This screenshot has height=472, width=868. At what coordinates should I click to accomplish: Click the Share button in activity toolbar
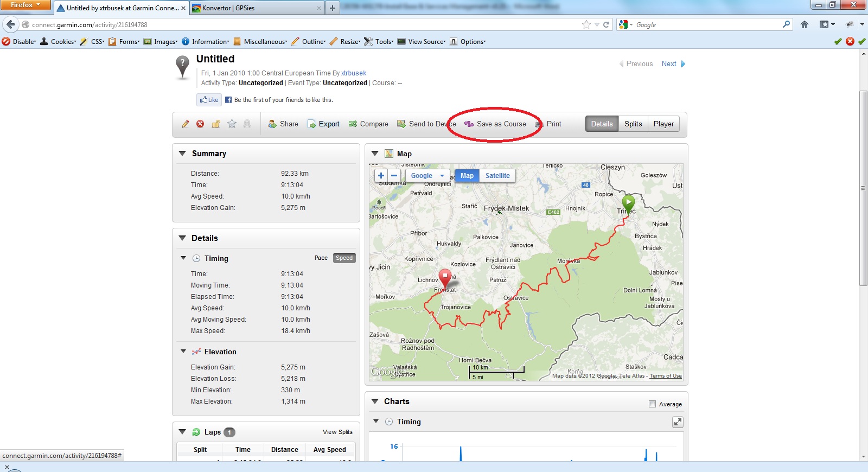tap(283, 124)
